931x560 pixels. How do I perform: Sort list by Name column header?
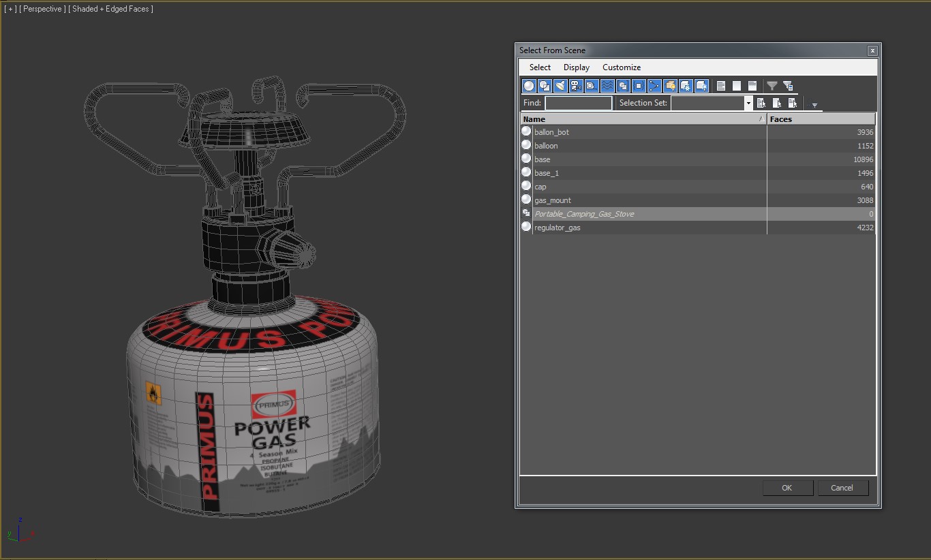point(643,119)
